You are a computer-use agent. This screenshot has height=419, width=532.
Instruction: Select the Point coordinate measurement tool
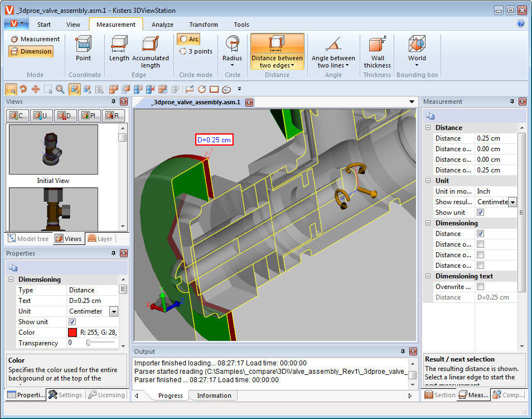(84, 48)
